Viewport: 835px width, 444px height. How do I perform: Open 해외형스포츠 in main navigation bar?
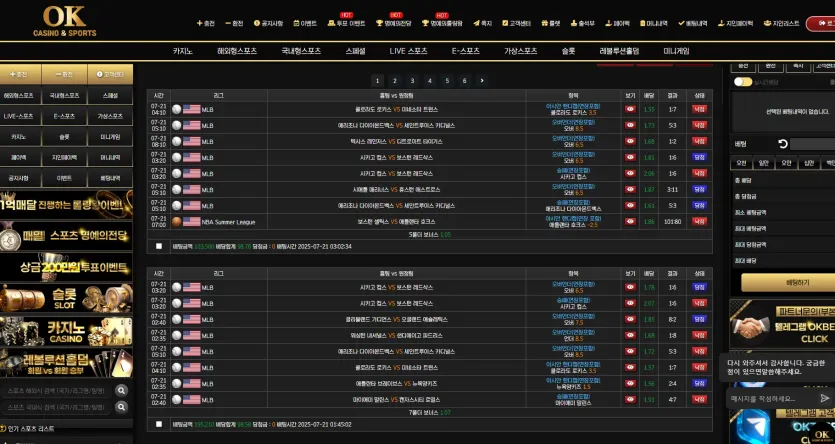237,51
